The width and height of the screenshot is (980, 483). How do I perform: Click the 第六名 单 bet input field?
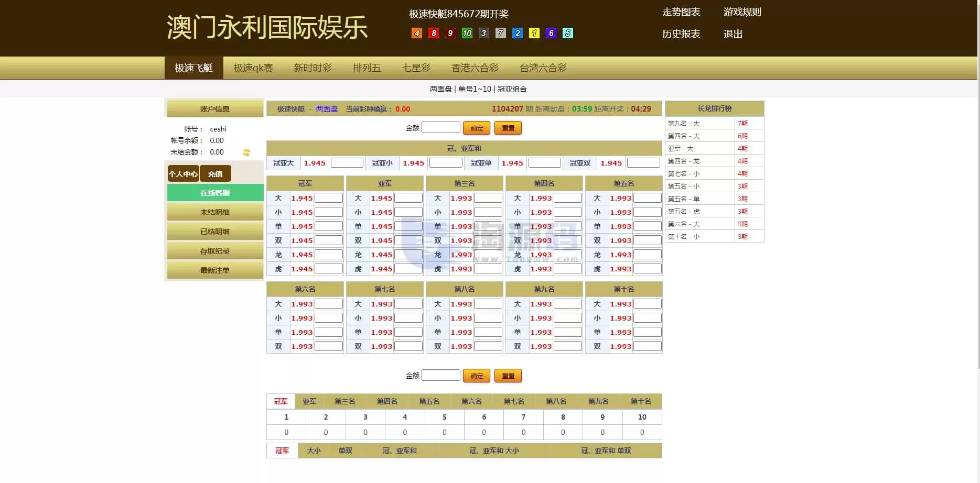[x=329, y=332]
